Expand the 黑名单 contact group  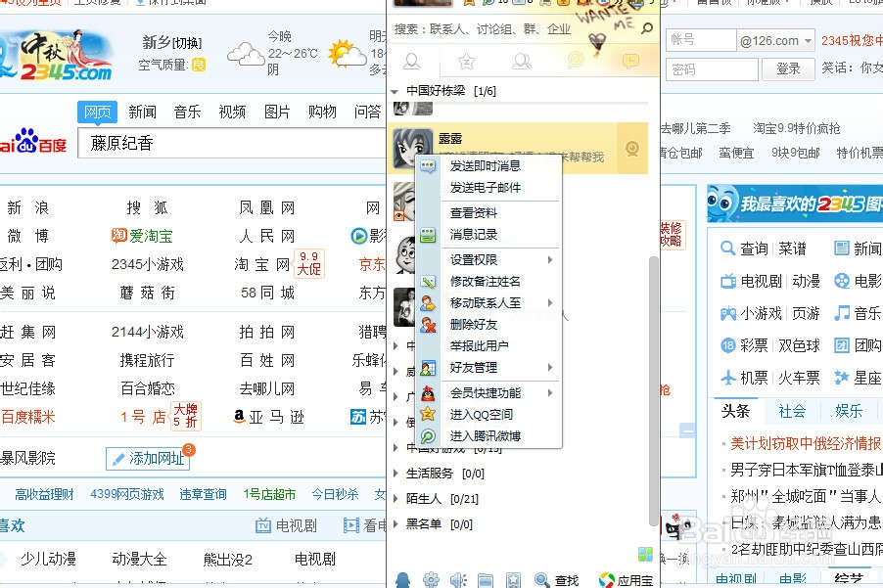click(x=395, y=524)
